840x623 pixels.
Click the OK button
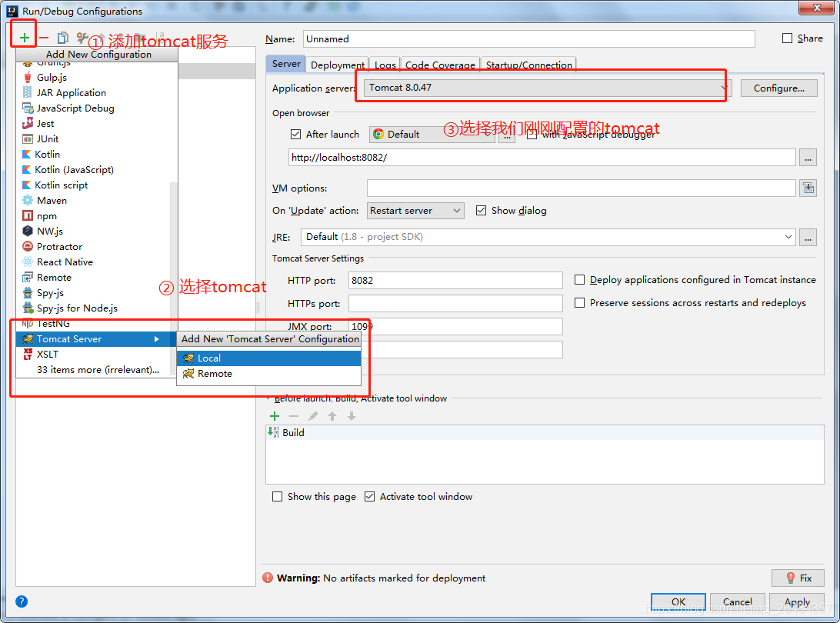pos(678,601)
